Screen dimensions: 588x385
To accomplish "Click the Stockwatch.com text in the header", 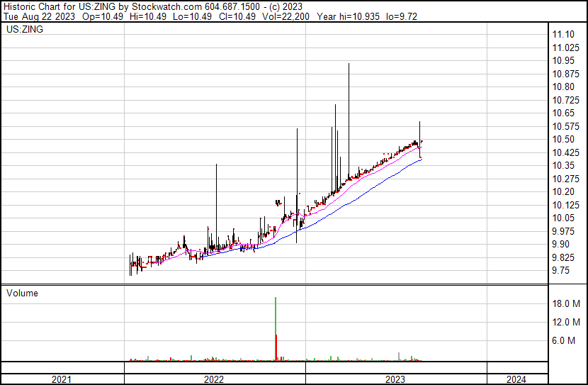I will (164, 6).
